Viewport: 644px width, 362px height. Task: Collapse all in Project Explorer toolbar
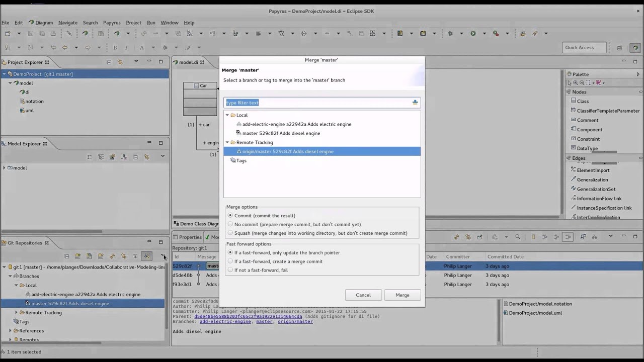[x=109, y=62]
